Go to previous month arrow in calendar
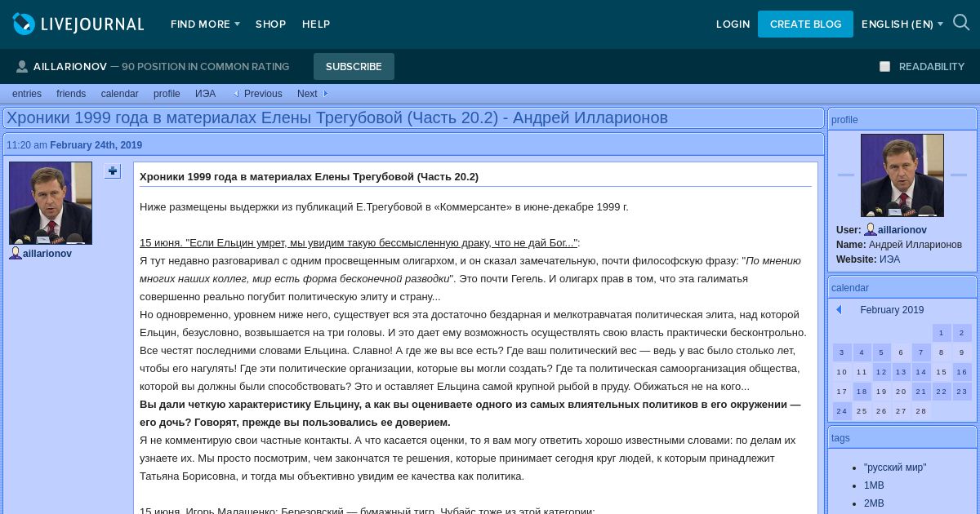 tap(839, 310)
